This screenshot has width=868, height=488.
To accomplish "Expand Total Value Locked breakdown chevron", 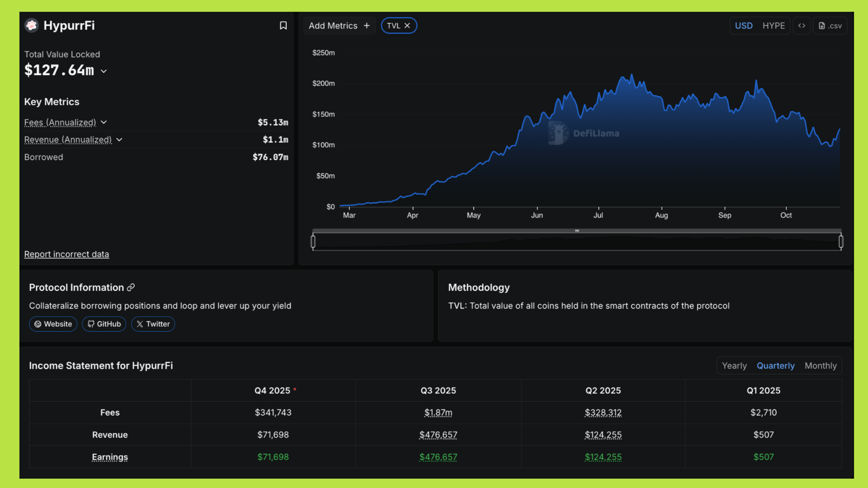I will pyautogui.click(x=104, y=71).
